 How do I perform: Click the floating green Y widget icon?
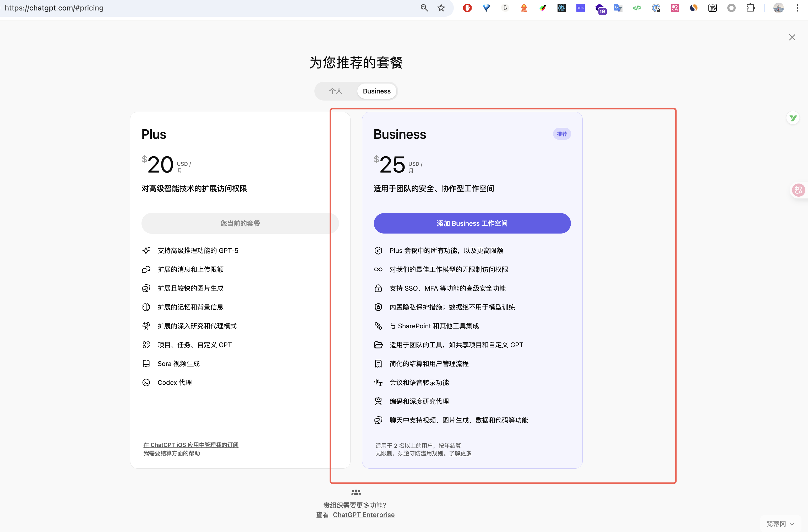pos(793,118)
